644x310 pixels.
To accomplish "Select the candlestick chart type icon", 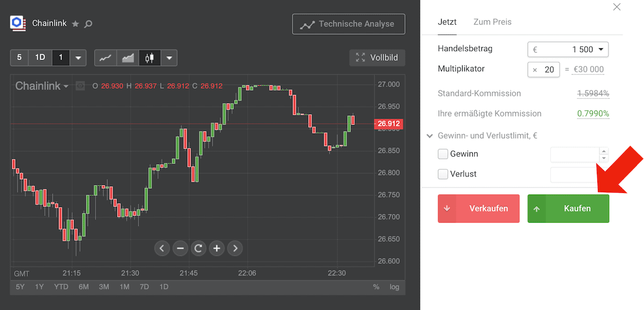I will coord(150,57).
